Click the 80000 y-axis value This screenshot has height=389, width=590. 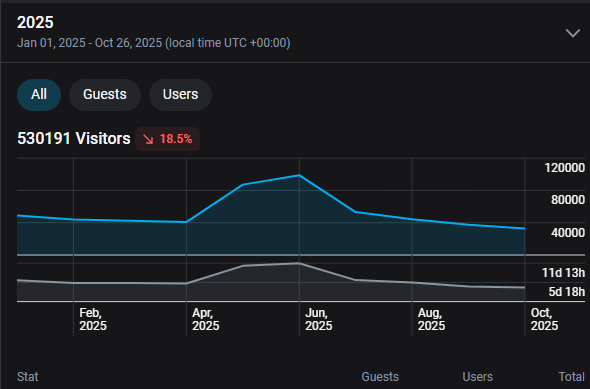pos(568,200)
